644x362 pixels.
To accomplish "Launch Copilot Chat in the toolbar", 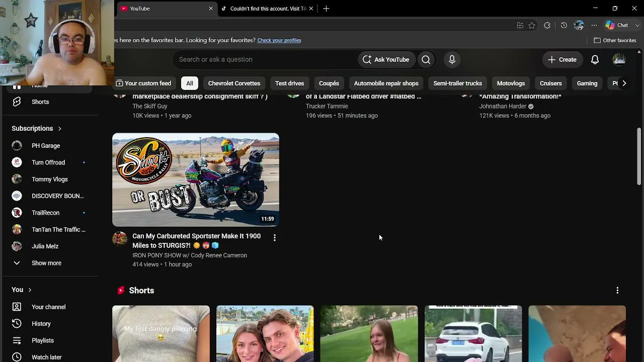I will coord(617,25).
